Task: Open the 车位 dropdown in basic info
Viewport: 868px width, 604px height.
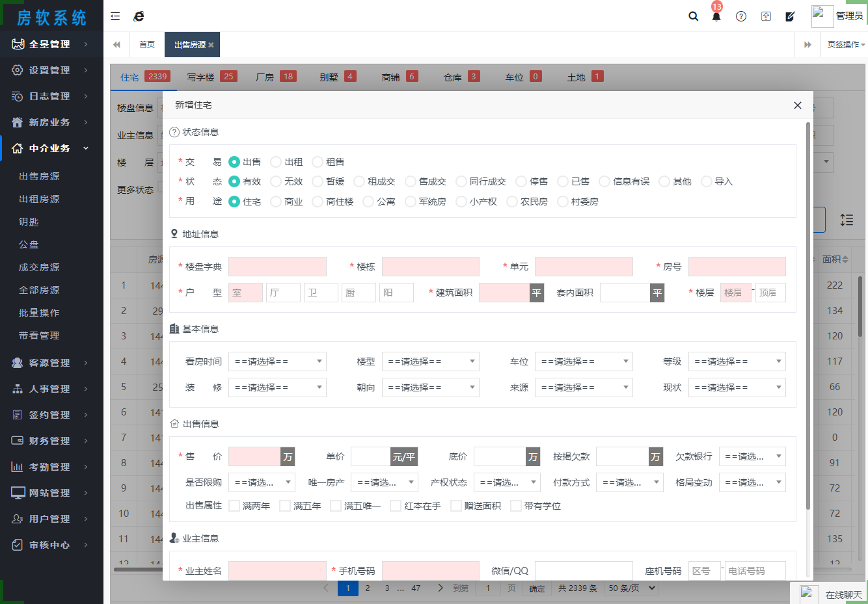Action: pos(584,361)
